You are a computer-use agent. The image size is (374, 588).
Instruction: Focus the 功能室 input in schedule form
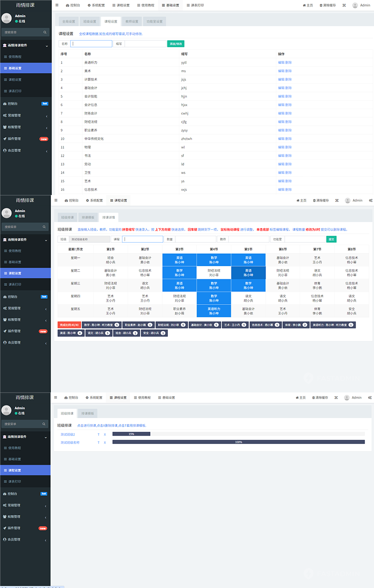(304, 239)
